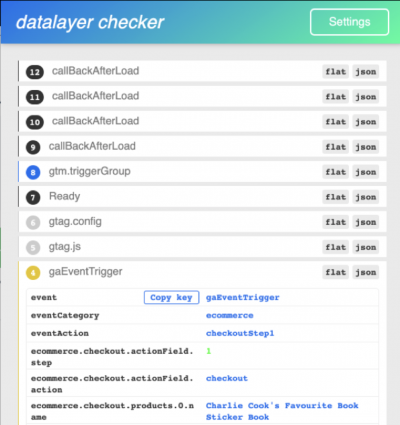Click the number 10 badge icon

(x=35, y=122)
